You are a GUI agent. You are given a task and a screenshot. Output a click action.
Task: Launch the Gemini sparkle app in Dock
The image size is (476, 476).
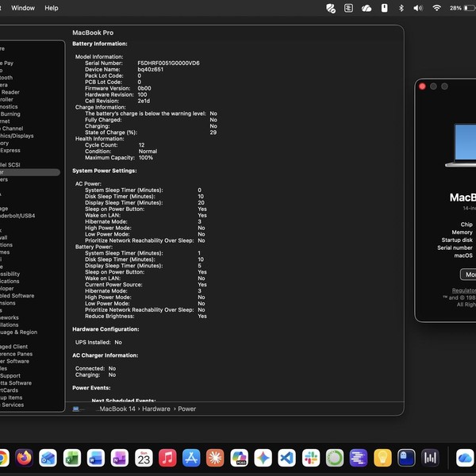[263, 458]
